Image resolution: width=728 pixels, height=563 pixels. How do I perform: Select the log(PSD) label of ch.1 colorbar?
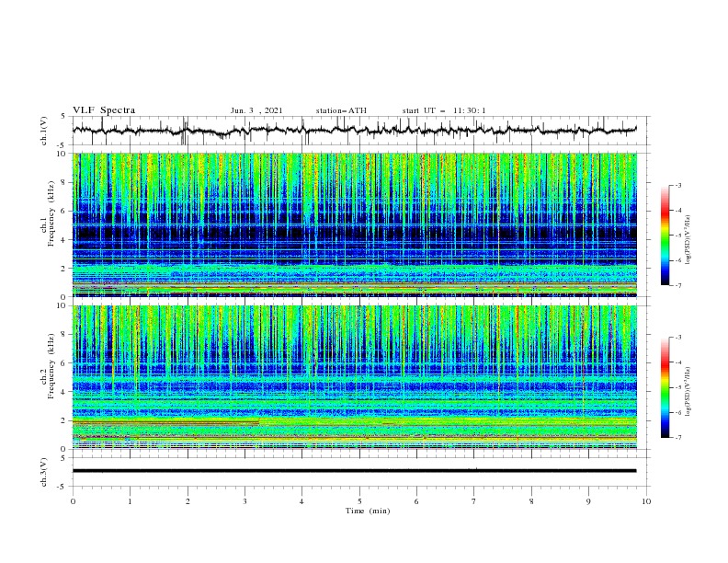click(688, 240)
